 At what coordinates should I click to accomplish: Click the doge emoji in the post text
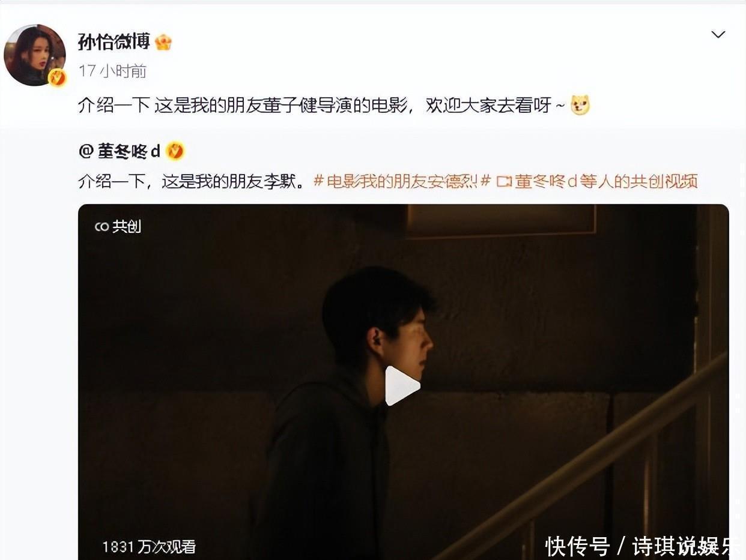580,106
